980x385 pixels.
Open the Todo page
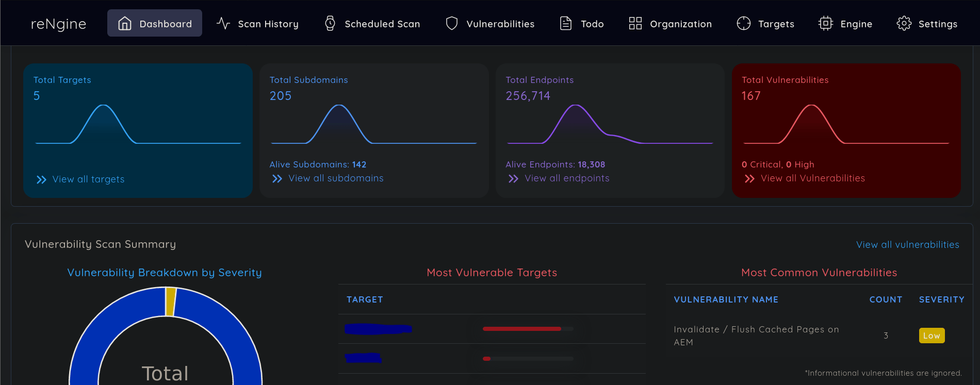(582, 23)
